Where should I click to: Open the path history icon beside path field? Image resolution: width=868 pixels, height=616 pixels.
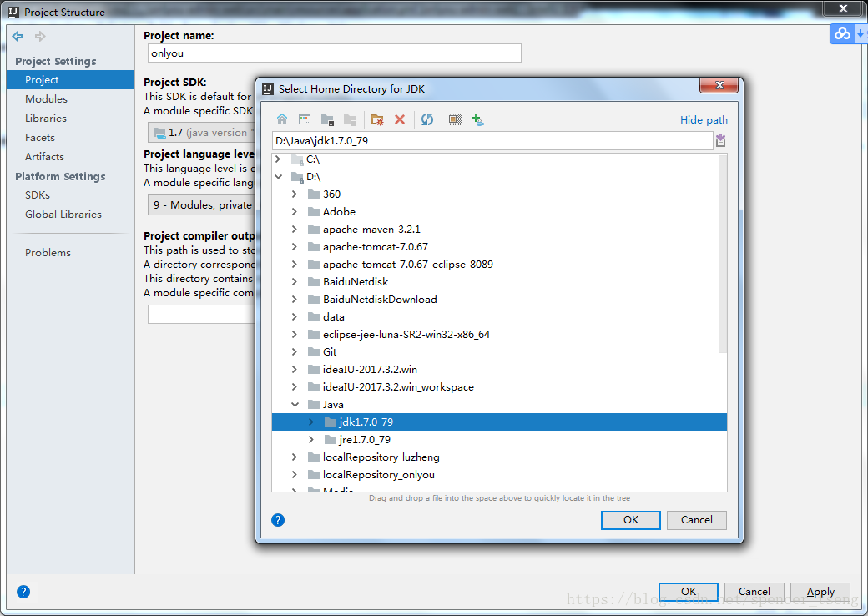pos(720,140)
